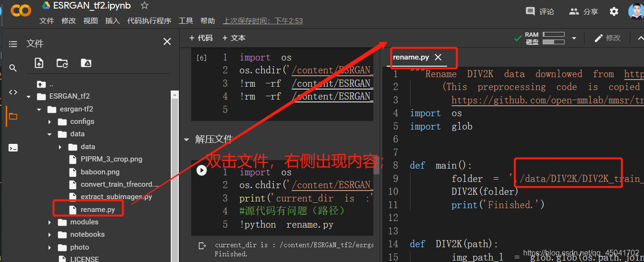This screenshot has width=644, height=262.
Task: Click the 修改 editing mode button
Action: pyautogui.click(x=607, y=38)
